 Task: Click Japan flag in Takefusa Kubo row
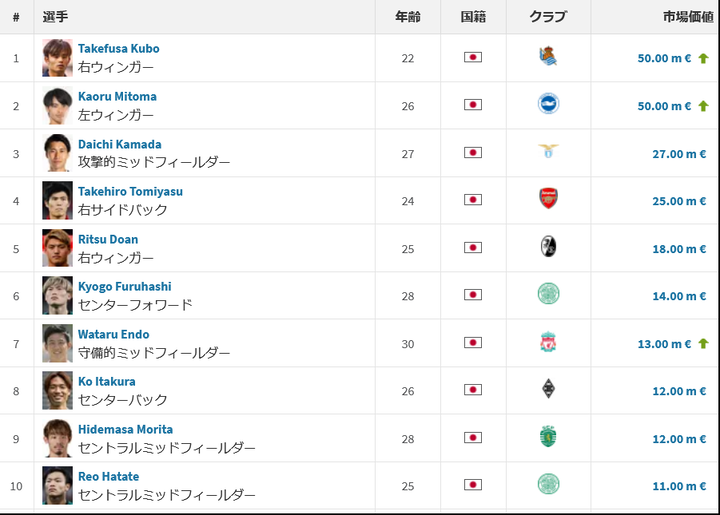473,57
